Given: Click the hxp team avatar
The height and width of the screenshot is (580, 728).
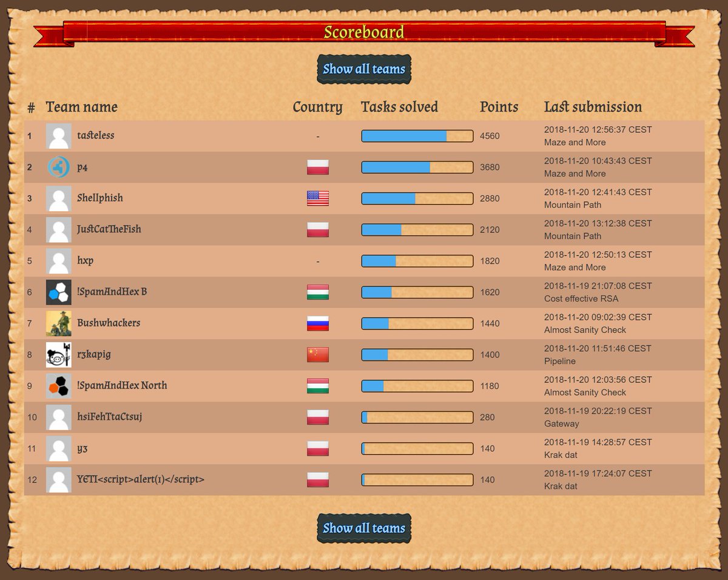Looking at the screenshot, I should [59, 261].
